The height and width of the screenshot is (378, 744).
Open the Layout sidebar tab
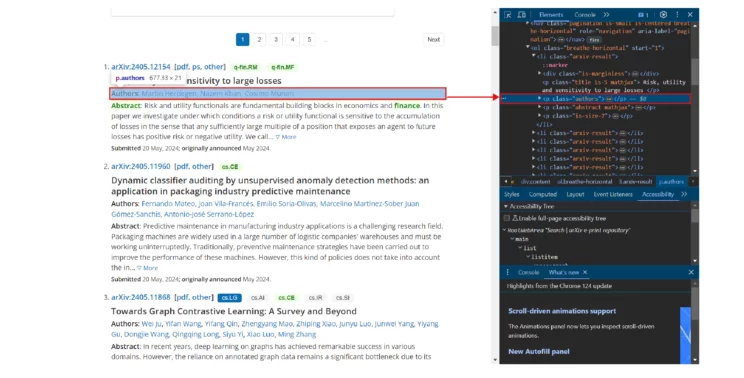pyautogui.click(x=575, y=194)
